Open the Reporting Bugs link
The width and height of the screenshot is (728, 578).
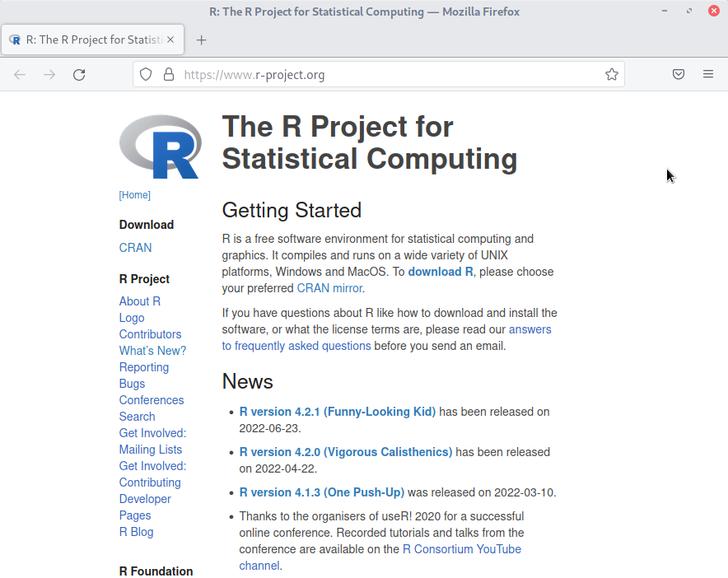point(144,375)
